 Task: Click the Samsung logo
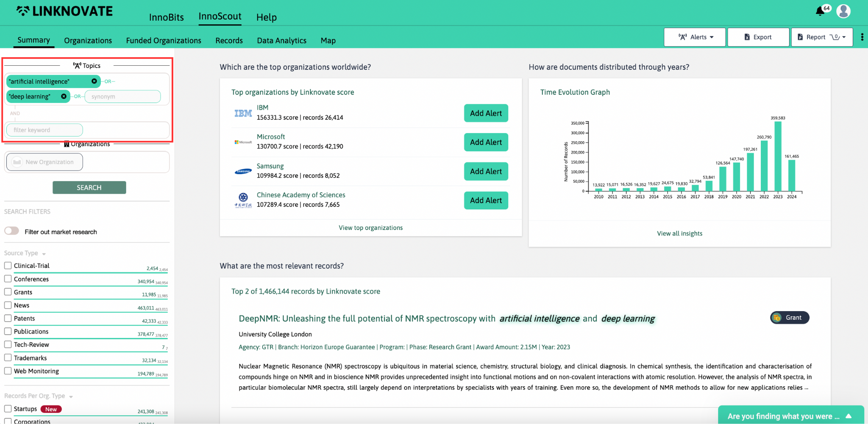[243, 171]
